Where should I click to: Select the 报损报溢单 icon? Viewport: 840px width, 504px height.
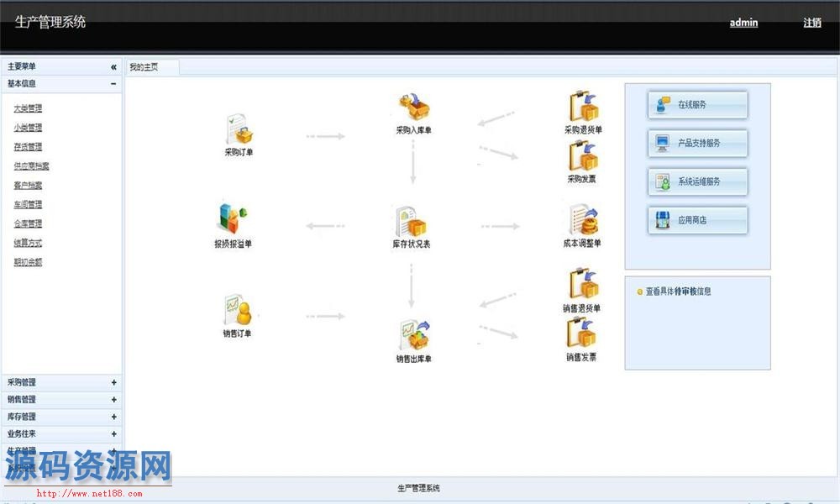click(x=233, y=220)
